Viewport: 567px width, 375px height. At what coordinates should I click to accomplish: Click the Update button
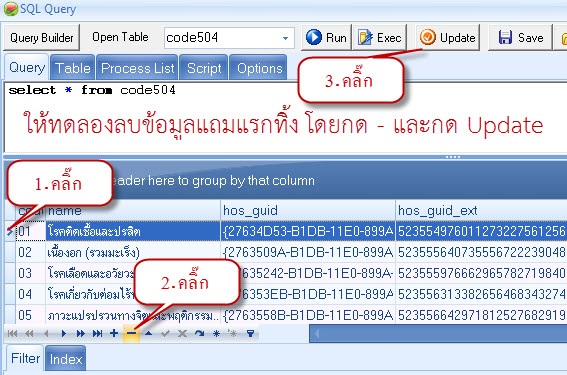(x=448, y=38)
